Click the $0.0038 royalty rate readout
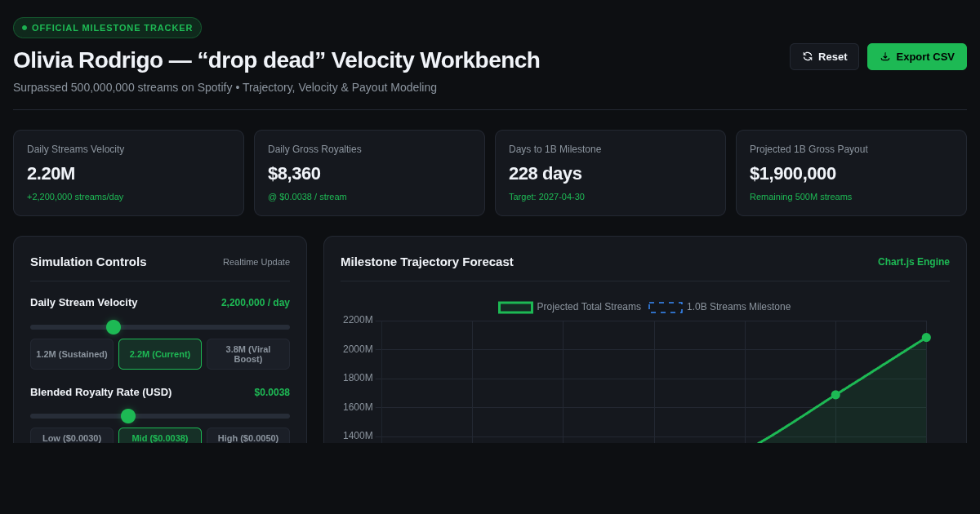Image resolution: width=980 pixels, height=514 pixels. coord(272,392)
